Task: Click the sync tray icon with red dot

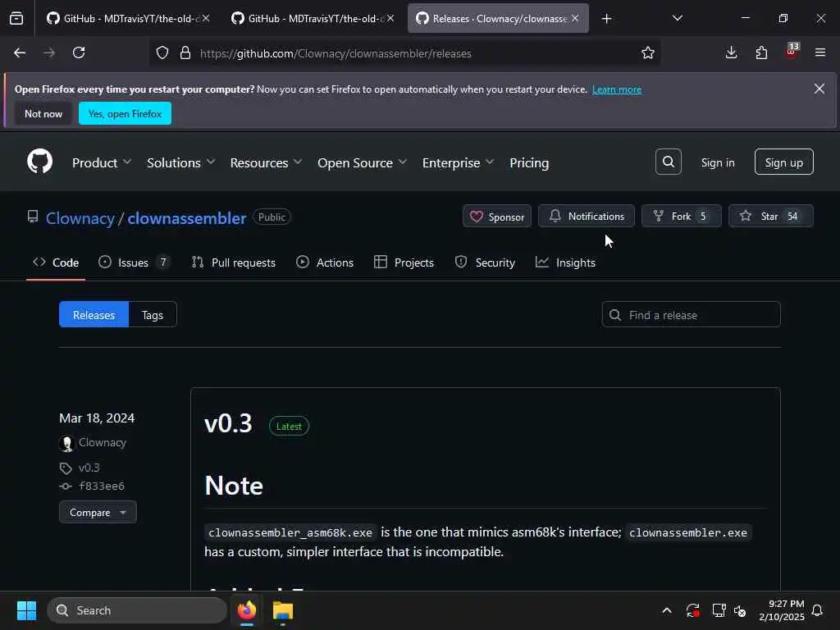Action: tap(692, 610)
